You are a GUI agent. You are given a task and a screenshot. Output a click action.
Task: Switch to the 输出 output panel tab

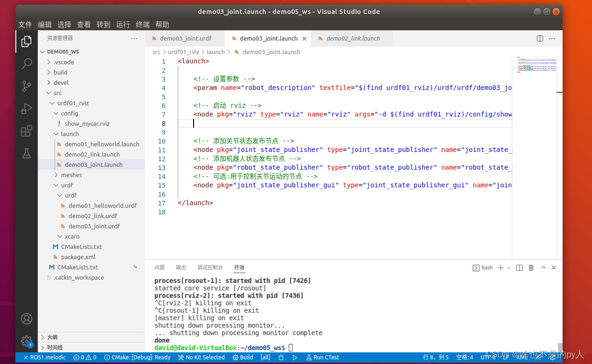click(181, 268)
